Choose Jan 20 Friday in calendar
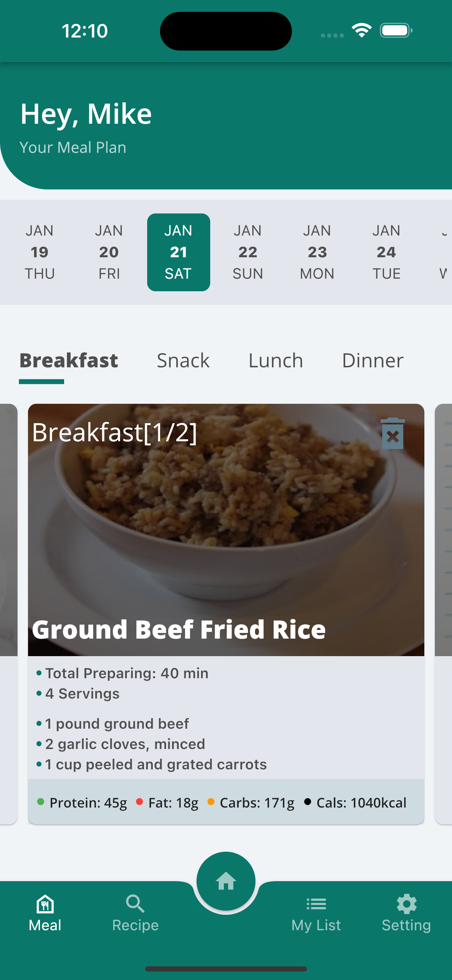This screenshot has width=452, height=980. (109, 252)
